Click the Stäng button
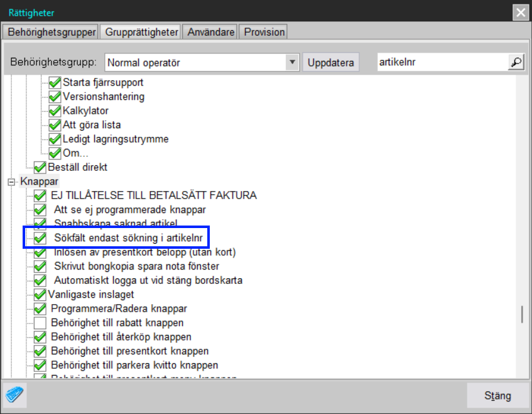 pyautogui.click(x=497, y=396)
